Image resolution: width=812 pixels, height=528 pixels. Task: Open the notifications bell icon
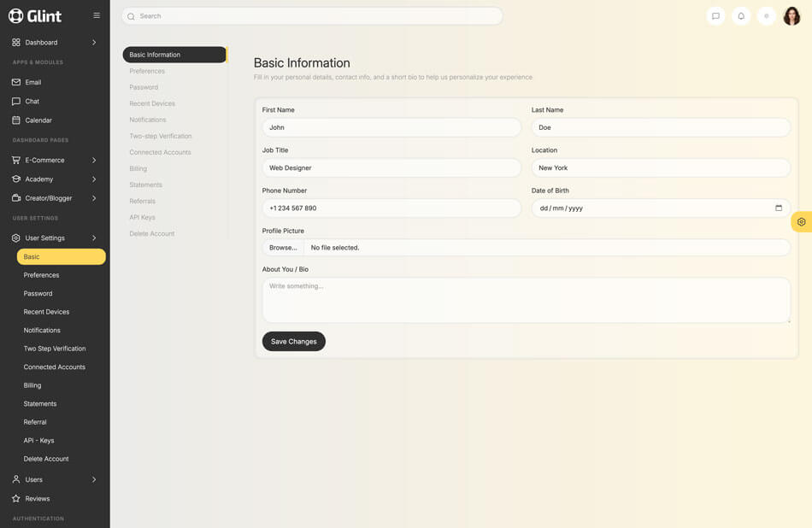click(741, 16)
